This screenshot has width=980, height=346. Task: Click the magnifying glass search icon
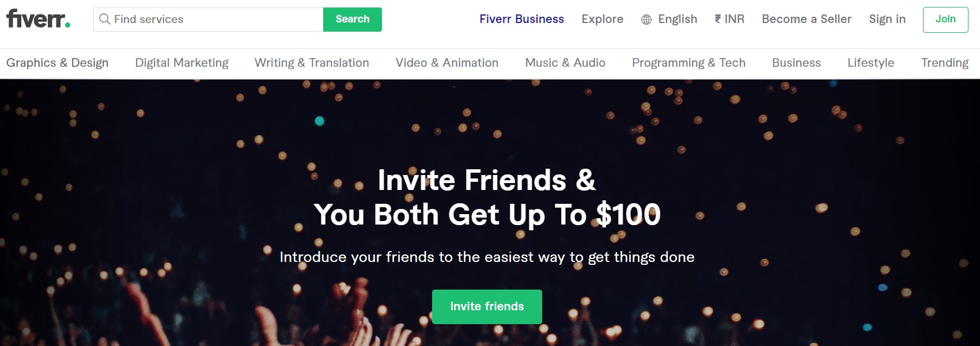[104, 19]
